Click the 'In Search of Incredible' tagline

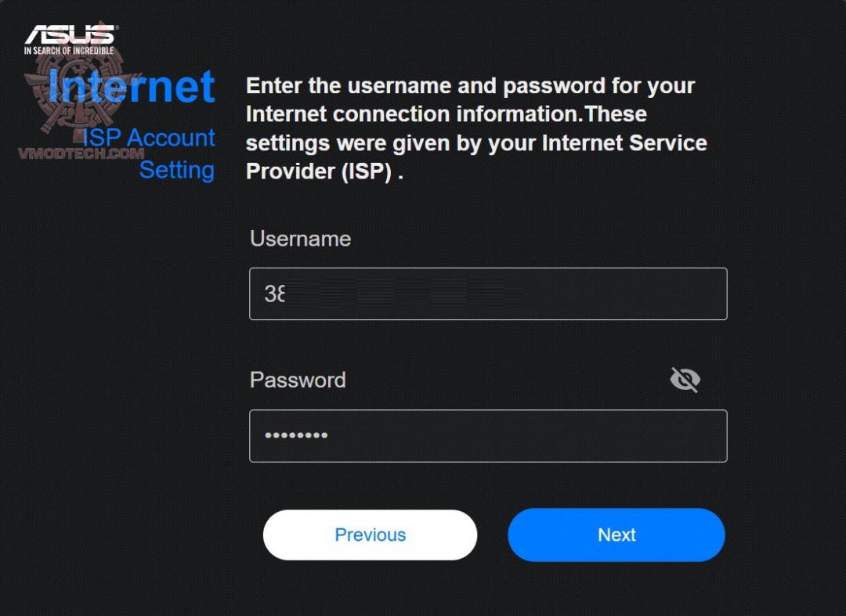[69, 51]
